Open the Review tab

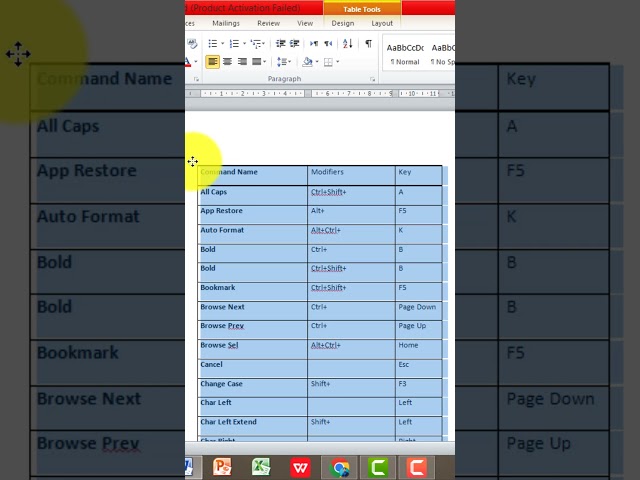click(268, 23)
